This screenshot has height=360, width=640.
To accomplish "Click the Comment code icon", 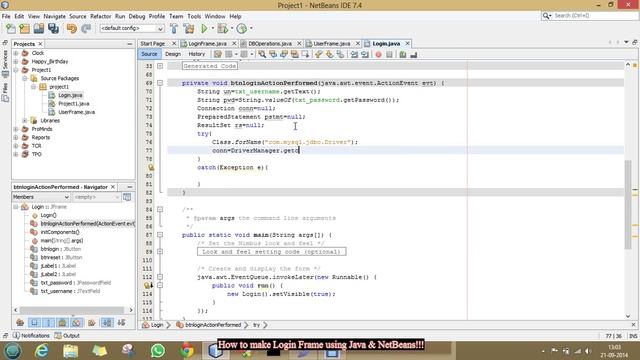I will 403,54.
